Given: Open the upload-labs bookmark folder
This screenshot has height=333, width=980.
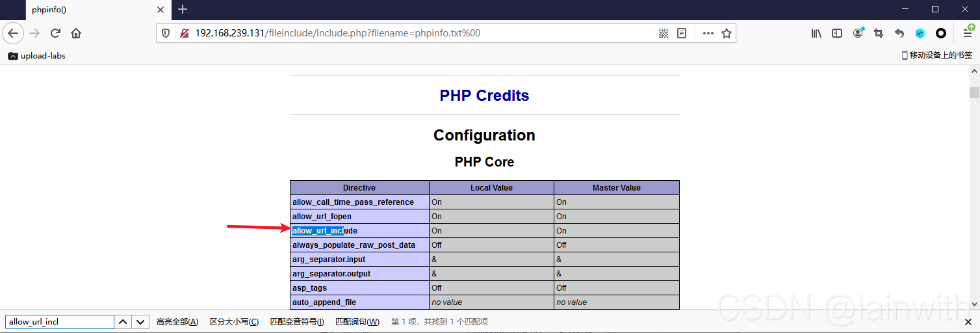Looking at the screenshot, I should (36, 56).
